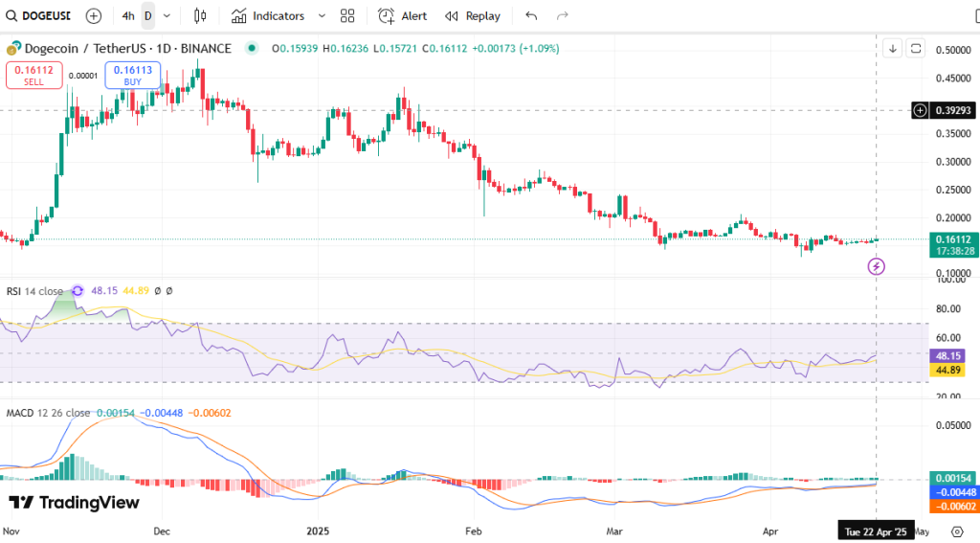980x543 pixels.
Task: Click the MACD histogram tag 0.00154
Action: tap(954, 479)
